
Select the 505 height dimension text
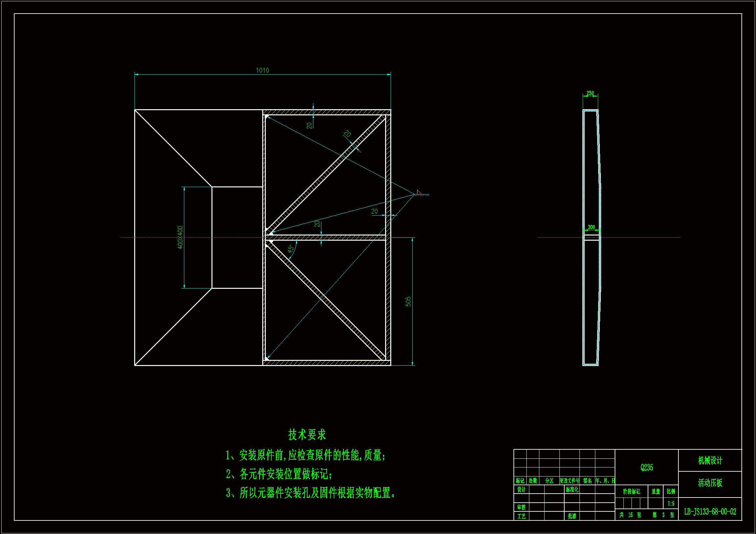pos(408,301)
